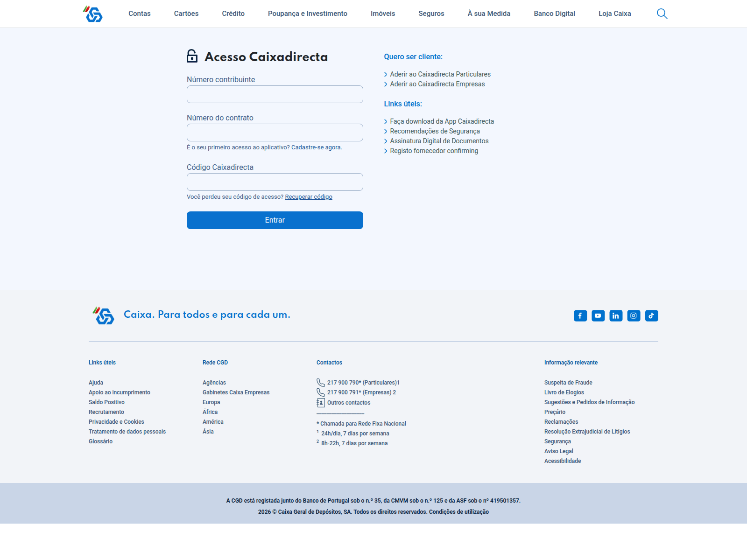The image size is (747, 560).
Task: Click the Entrar button
Action: tap(275, 220)
